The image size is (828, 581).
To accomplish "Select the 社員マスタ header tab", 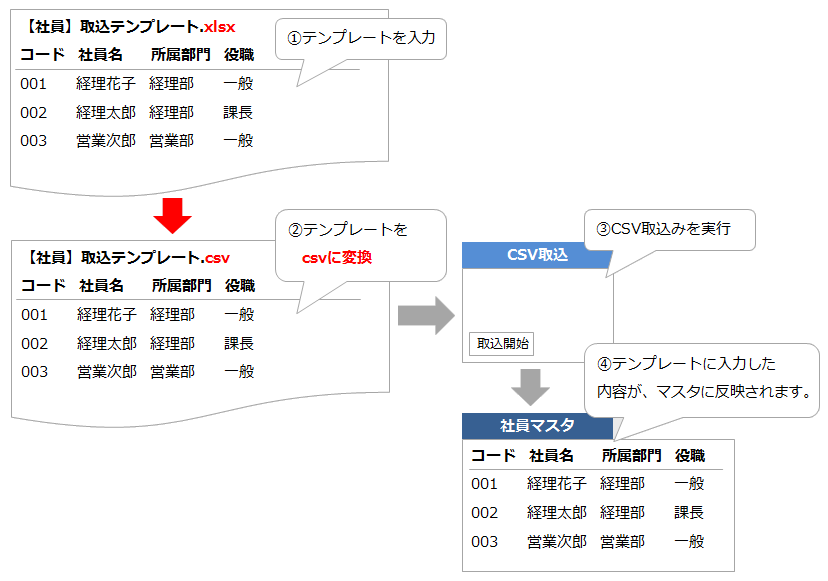I will click(537, 425).
